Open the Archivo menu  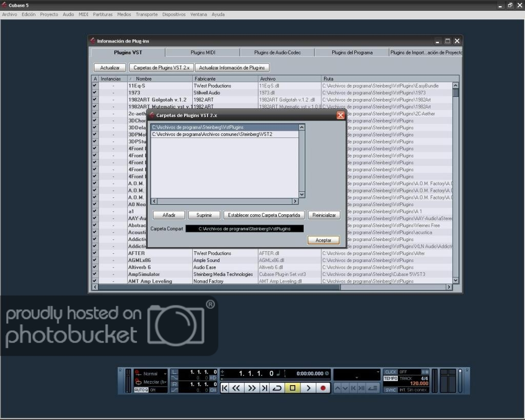[x=9, y=14]
